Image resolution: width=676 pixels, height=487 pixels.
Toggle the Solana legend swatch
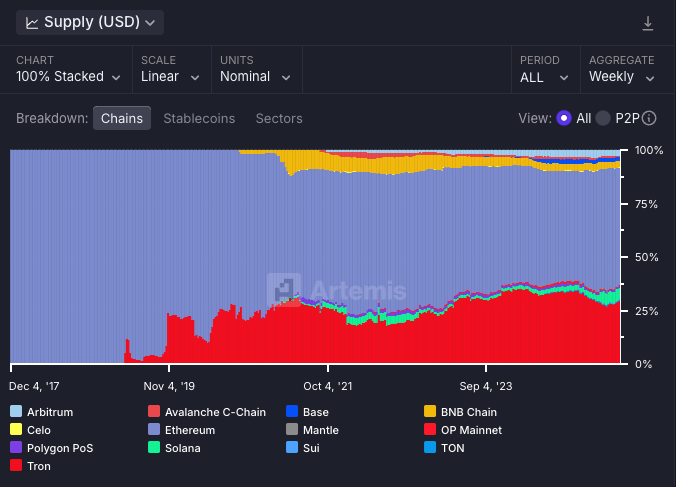pyautogui.click(x=154, y=447)
